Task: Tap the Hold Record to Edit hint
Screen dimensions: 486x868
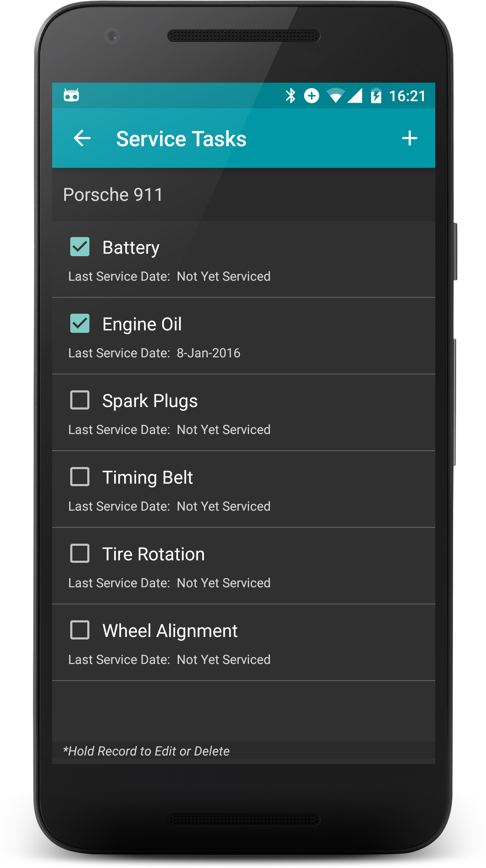Action: pos(146,751)
